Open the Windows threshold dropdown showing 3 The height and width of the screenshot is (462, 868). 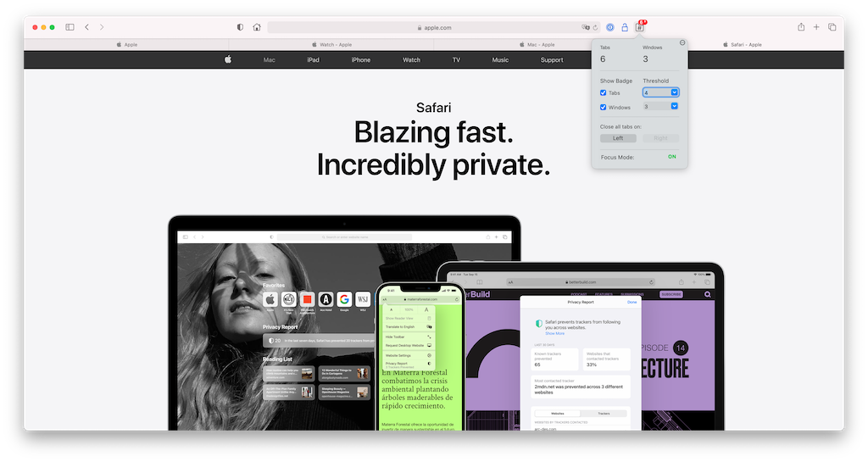660,106
